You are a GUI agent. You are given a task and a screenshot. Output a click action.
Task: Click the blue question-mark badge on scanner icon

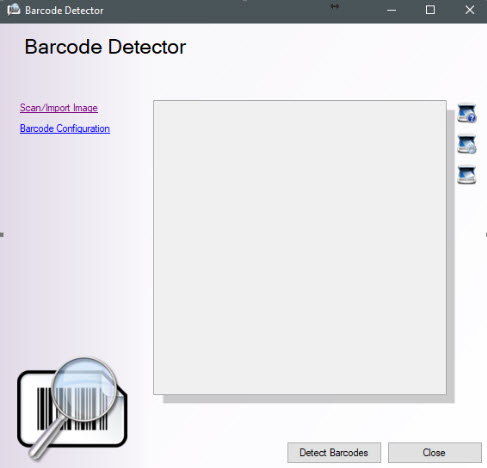click(472, 118)
